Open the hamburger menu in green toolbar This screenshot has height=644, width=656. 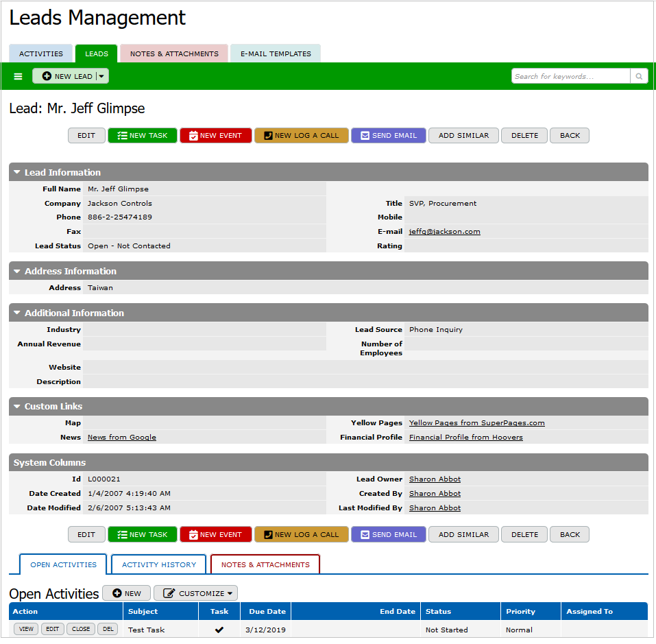click(x=18, y=76)
